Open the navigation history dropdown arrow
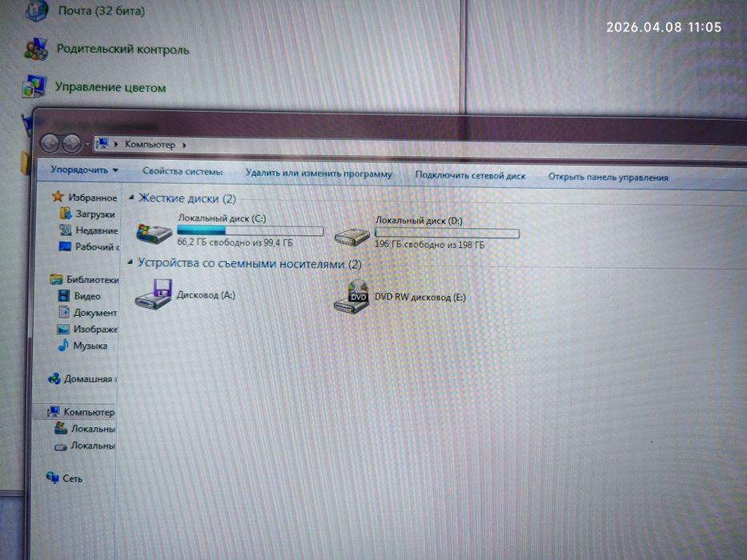The height and width of the screenshot is (560, 747). click(87, 144)
